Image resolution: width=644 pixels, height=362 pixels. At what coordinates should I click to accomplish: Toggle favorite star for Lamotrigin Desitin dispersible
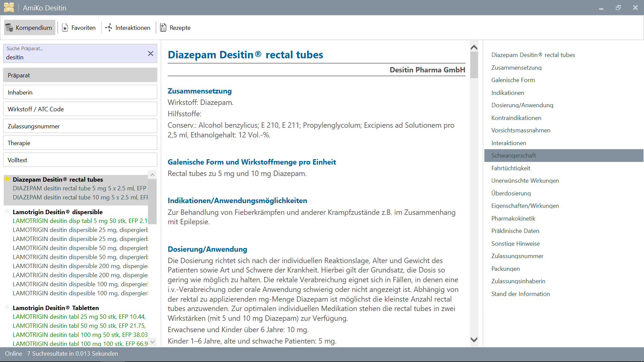pyautogui.click(x=7, y=212)
